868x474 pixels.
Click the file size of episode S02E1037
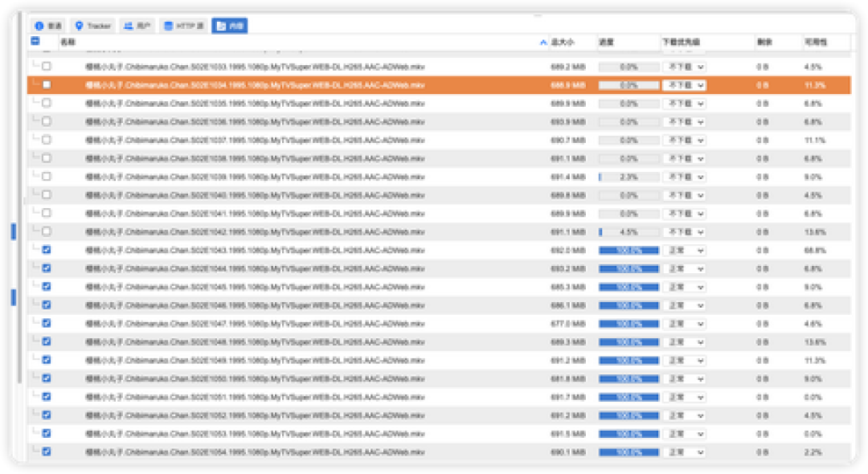pos(568,141)
